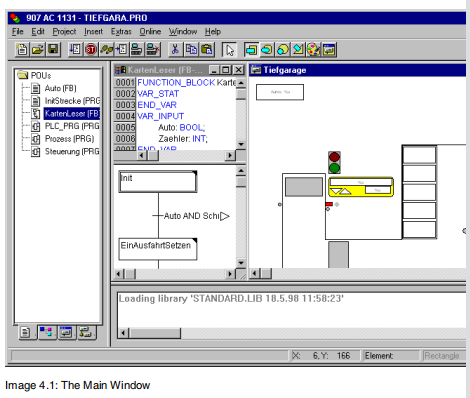The width and height of the screenshot is (470, 398).
Task: Click the yellow ticket panel in visualization
Action: tap(361, 187)
